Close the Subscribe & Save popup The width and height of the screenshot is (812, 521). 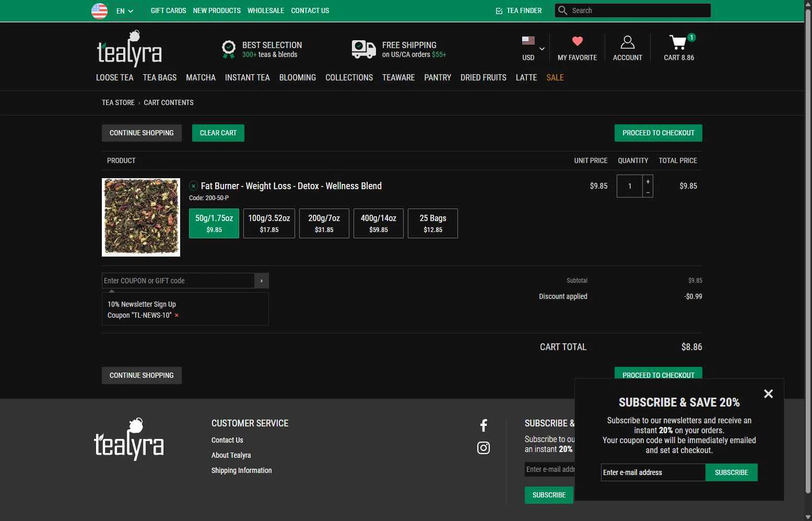(x=768, y=394)
